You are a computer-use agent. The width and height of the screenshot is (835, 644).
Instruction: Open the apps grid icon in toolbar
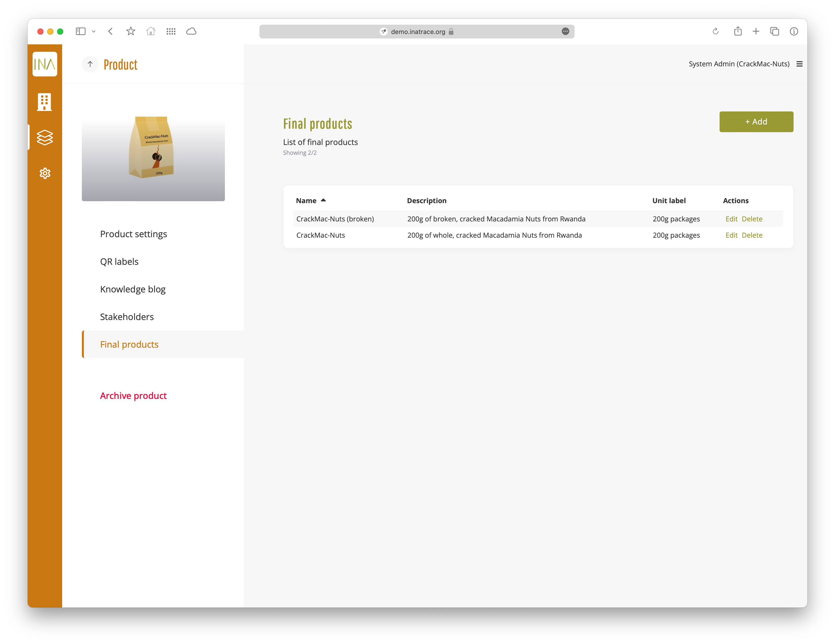click(x=171, y=31)
